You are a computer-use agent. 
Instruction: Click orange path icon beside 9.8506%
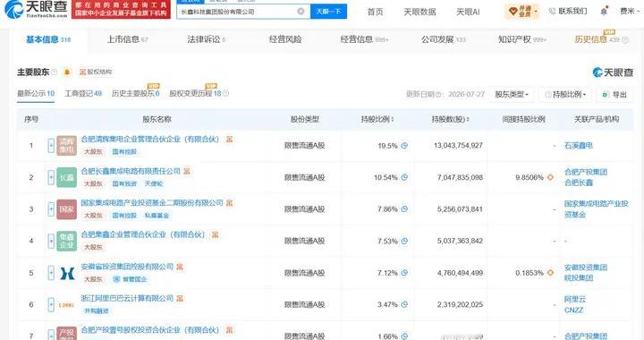click(550, 177)
